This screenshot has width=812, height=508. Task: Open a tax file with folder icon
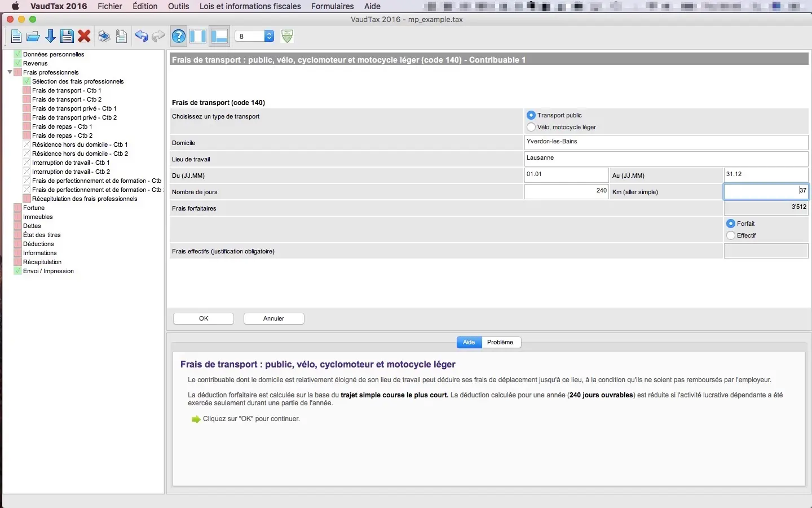(33, 37)
